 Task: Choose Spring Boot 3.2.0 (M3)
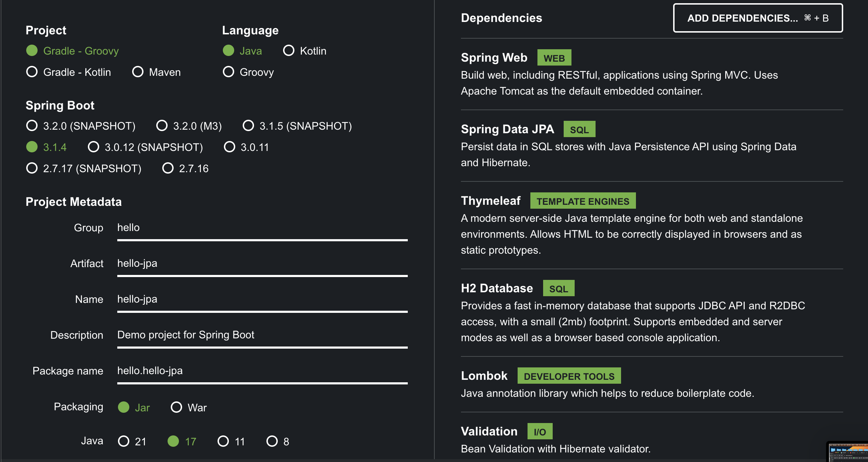coord(189,126)
